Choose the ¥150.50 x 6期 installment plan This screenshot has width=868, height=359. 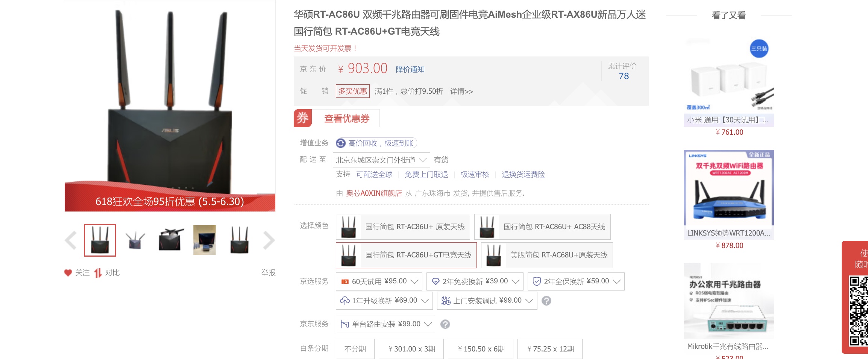pos(480,348)
